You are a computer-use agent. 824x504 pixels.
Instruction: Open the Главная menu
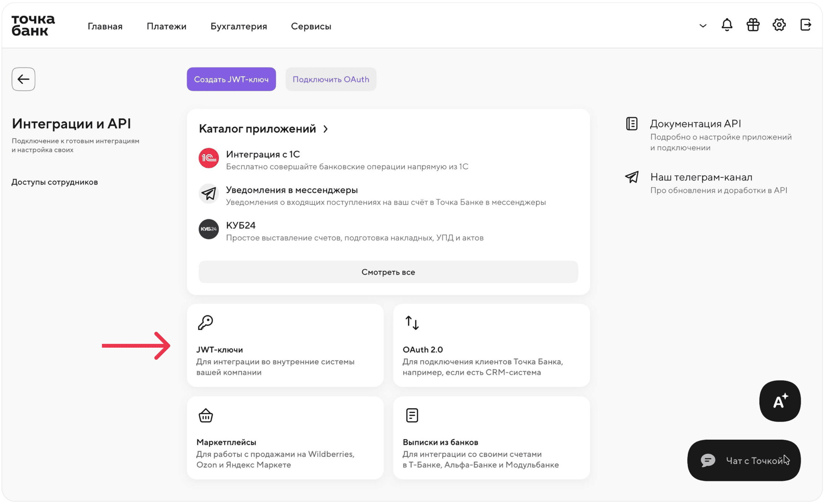[x=105, y=26]
